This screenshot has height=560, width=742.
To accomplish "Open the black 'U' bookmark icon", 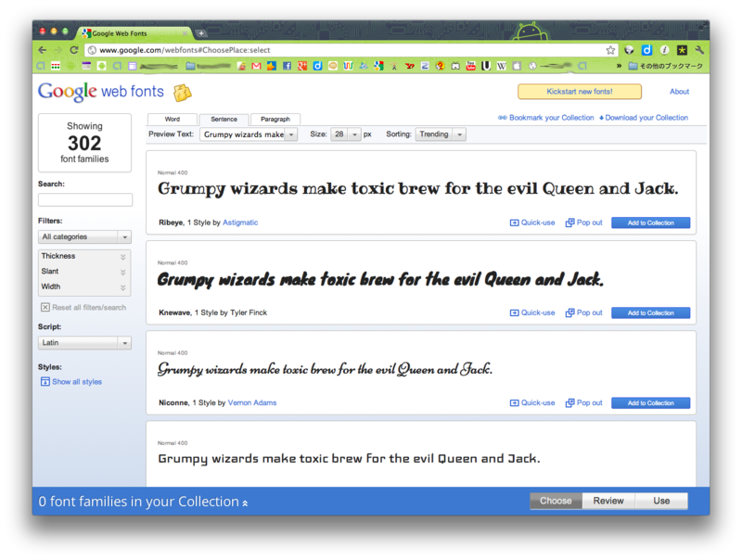I will click(486, 66).
